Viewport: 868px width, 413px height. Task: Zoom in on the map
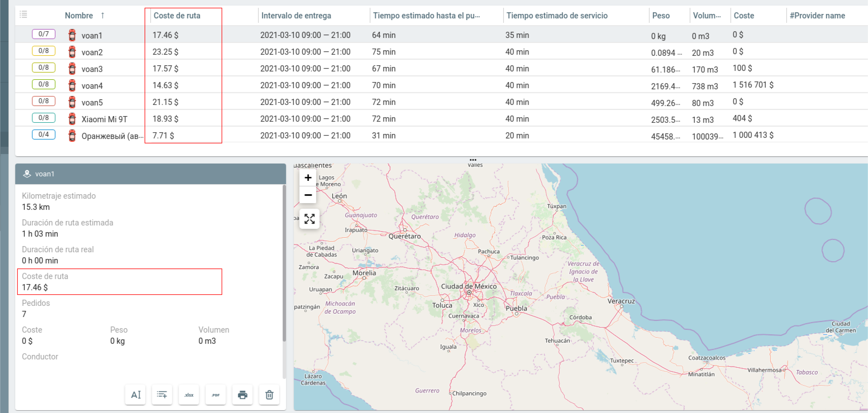tap(308, 177)
